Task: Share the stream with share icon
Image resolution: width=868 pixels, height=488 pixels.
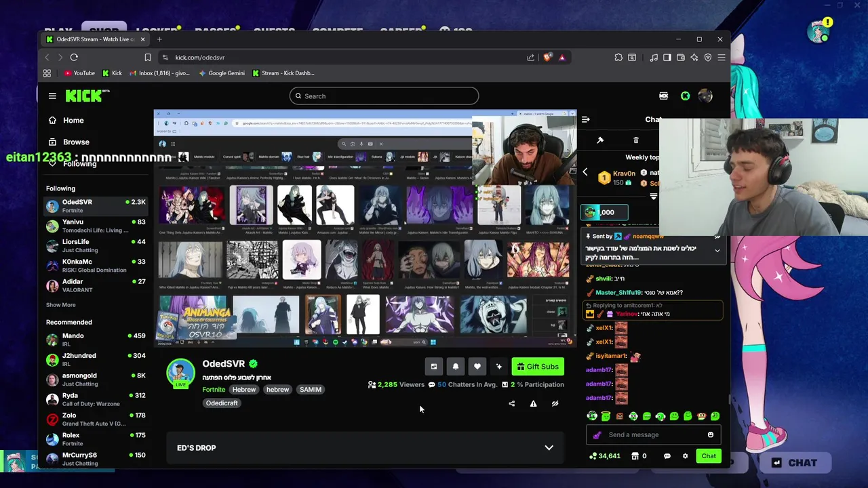Action: [512, 404]
